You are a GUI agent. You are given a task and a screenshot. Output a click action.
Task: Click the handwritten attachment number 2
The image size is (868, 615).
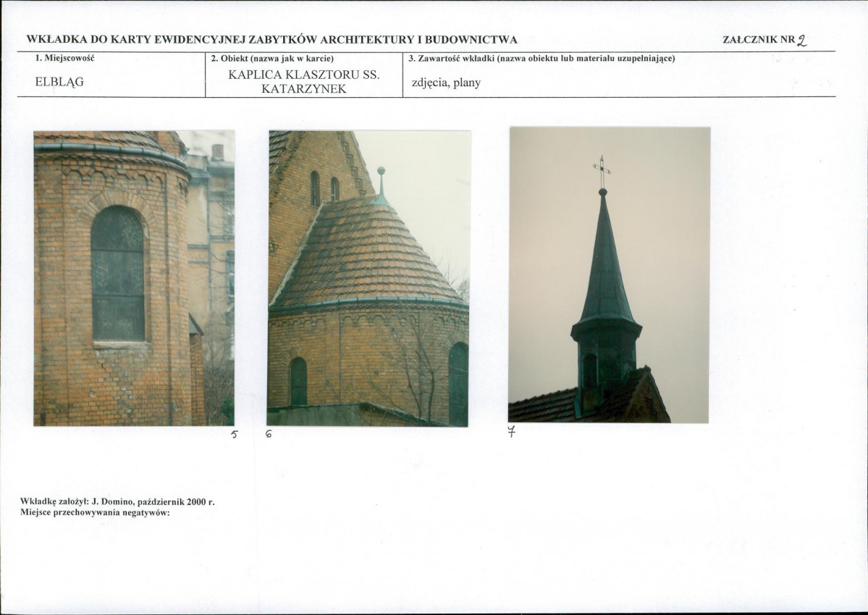click(802, 41)
